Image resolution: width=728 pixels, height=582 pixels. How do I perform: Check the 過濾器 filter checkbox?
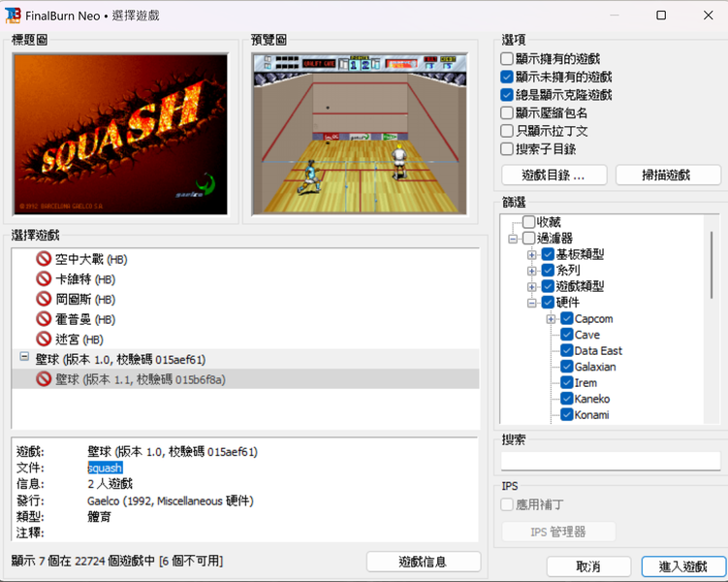(529, 239)
